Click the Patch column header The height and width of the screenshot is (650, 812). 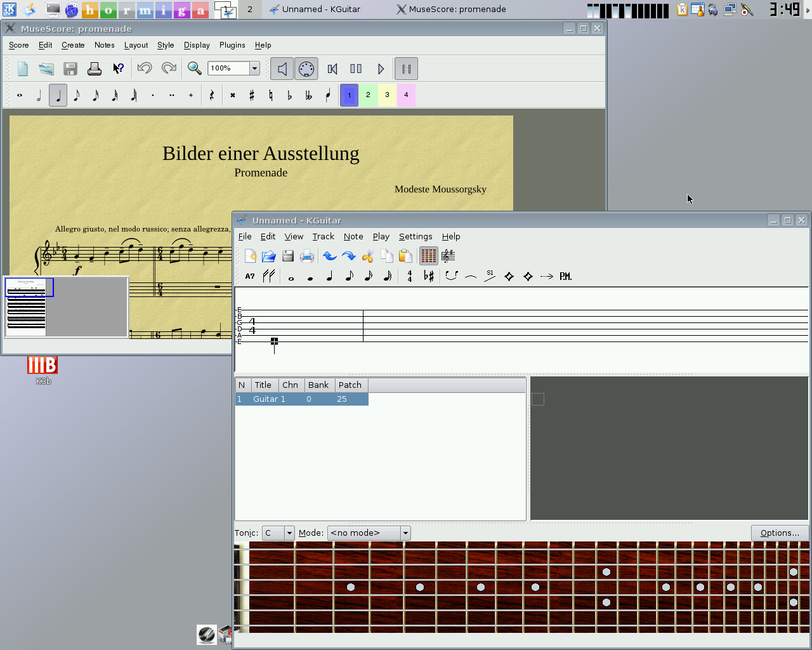click(x=351, y=385)
